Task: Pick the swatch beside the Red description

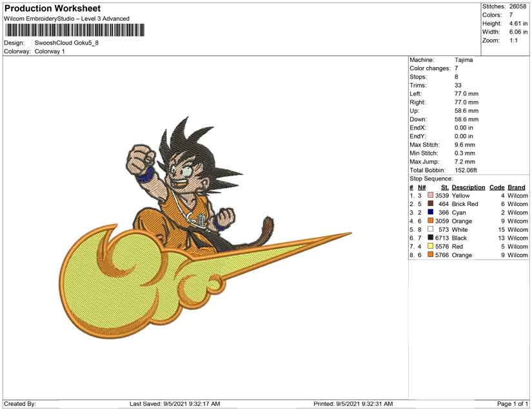Action: 431,246
